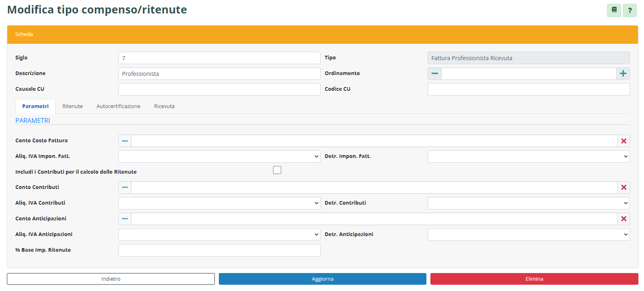
Task: Focus the % Base Imp. Ritenute field
Action: click(219, 250)
